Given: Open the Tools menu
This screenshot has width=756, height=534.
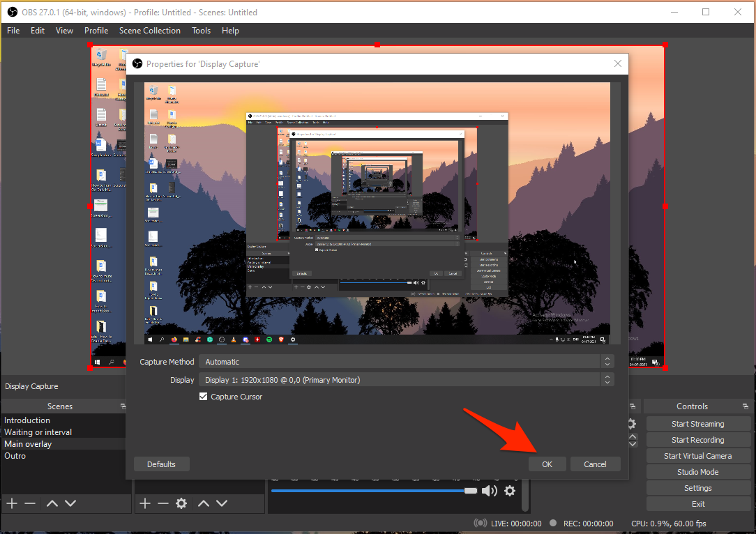Looking at the screenshot, I should click(x=201, y=31).
